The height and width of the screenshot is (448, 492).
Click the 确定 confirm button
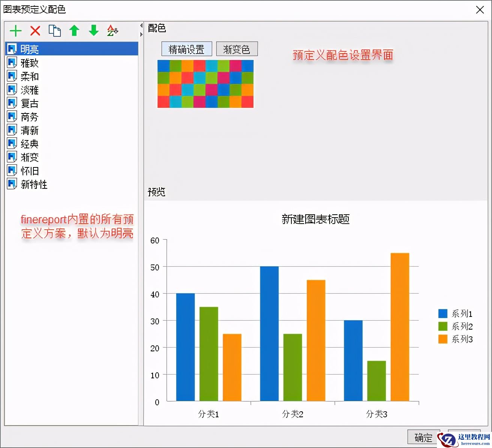tap(423, 437)
